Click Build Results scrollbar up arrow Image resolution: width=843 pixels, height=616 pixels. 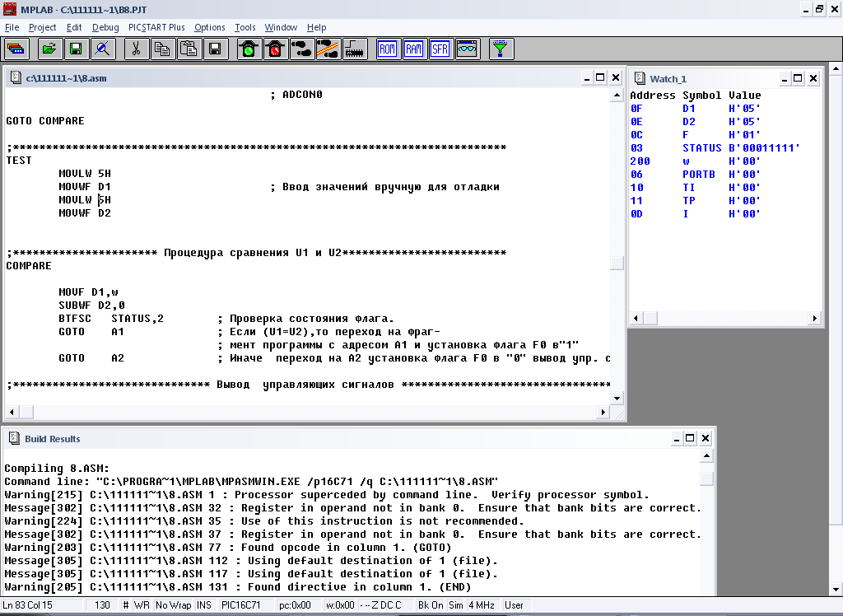[706, 456]
